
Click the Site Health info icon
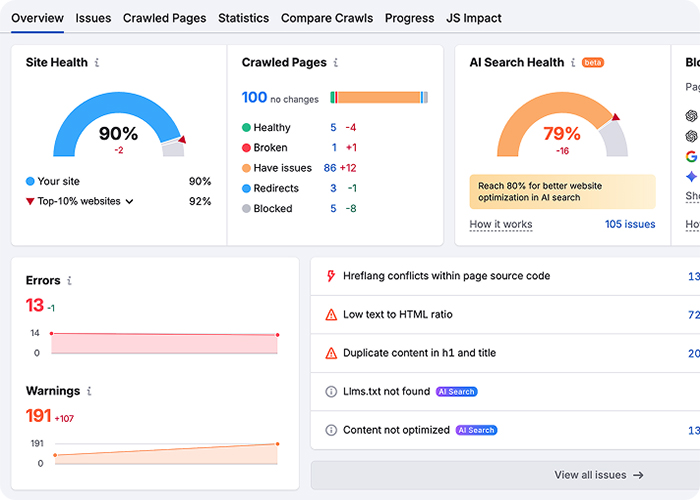(97, 63)
